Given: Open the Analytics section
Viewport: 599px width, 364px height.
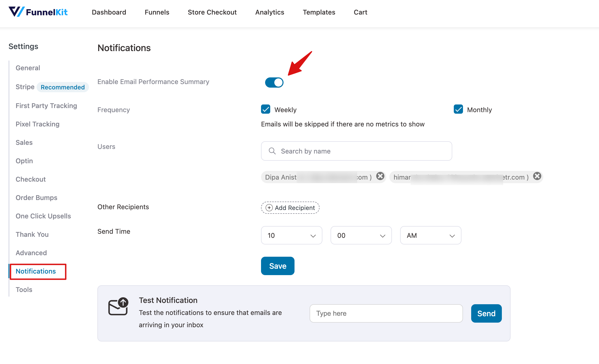Looking at the screenshot, I should (269, 12).
